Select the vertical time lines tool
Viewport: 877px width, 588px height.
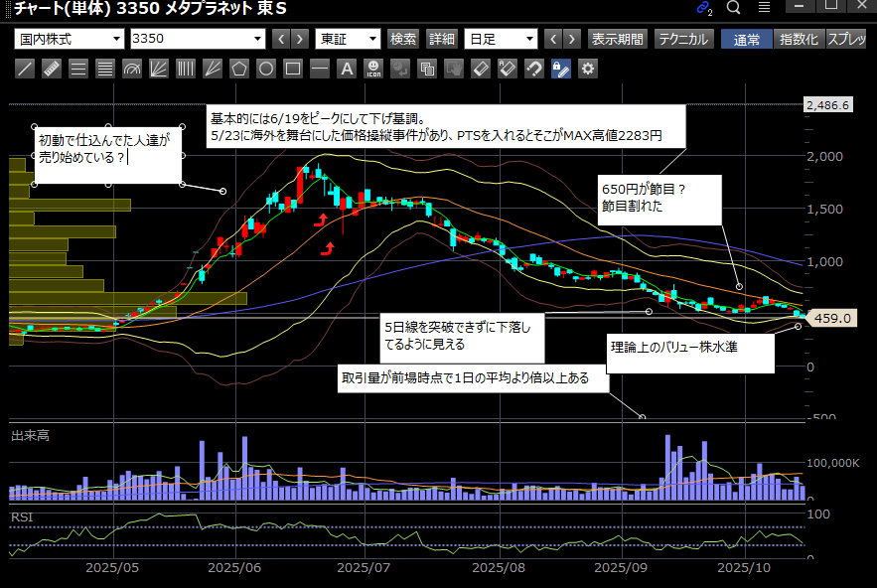tap(186, 69)
